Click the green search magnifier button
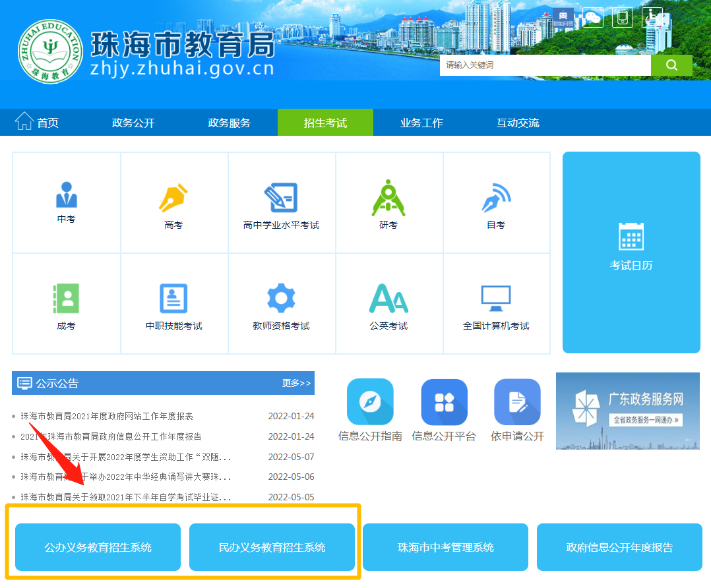 pos(671,65)
